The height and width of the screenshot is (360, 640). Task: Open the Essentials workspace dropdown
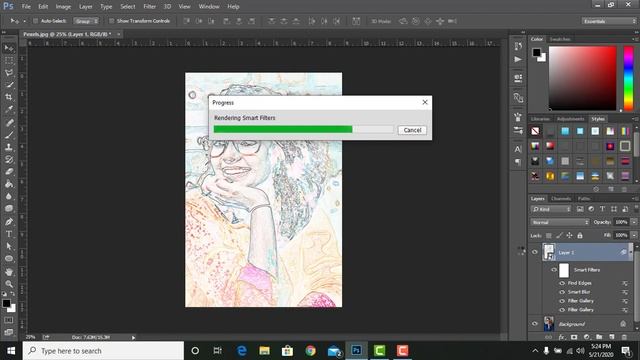click(609, 21)
